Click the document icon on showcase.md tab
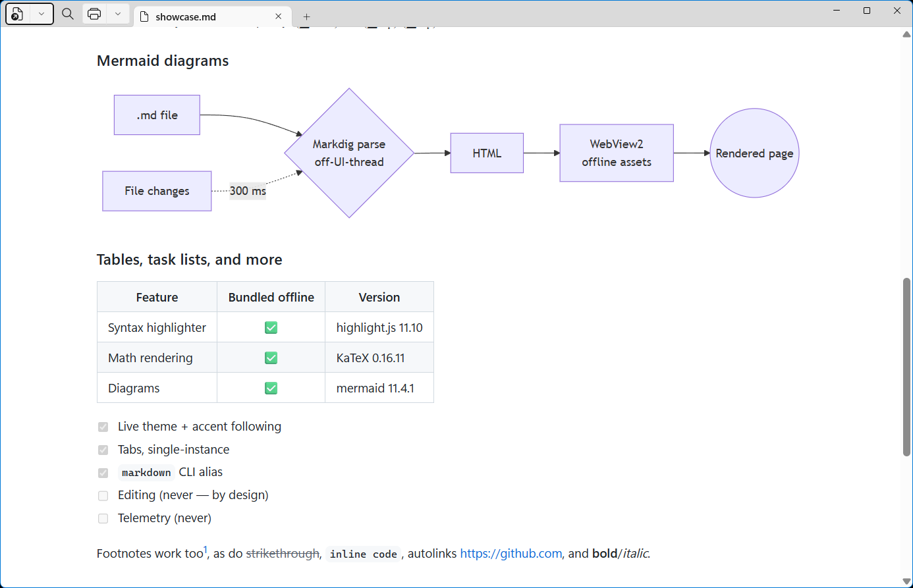Screen dimensions: 913x588 pos(145,16)
